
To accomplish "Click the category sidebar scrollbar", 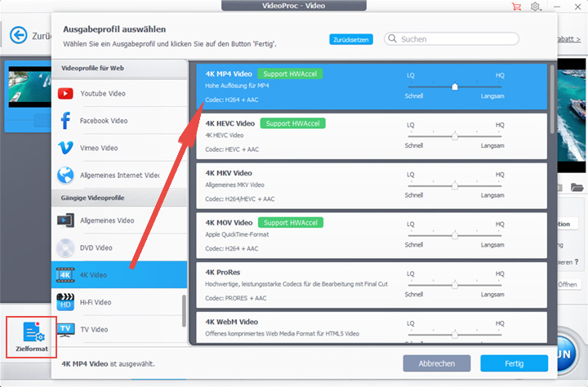I will [184, 311].
